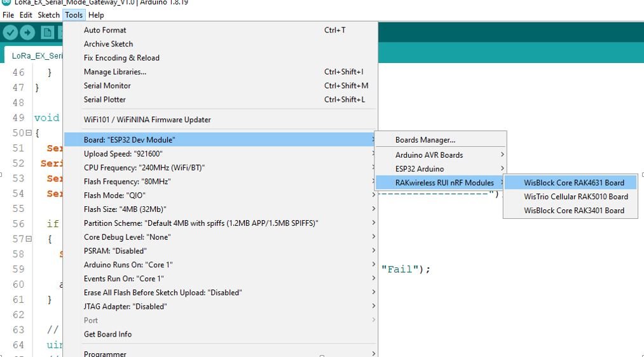Click Get Board Info menu item
This screenshot has height=357, width=644.
107,334
